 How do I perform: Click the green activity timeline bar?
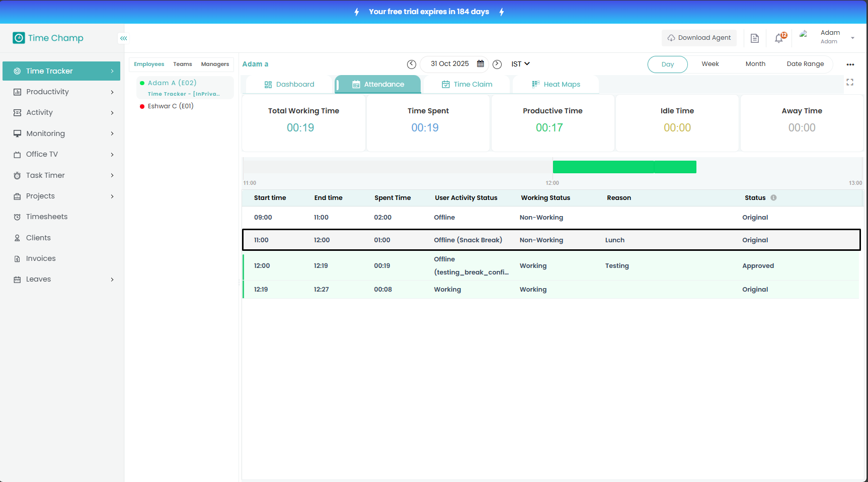pos(624,167)
